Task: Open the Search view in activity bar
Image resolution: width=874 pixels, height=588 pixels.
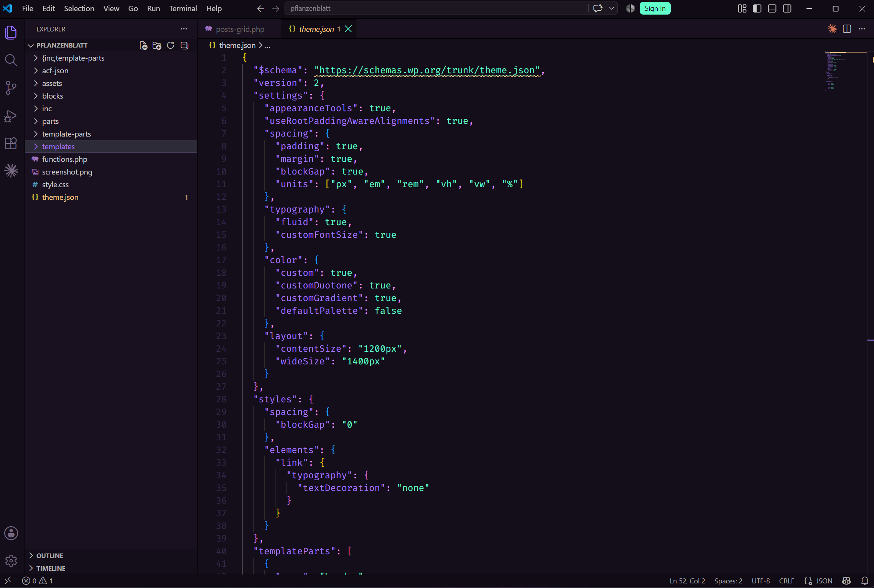Action: [11, 60]
